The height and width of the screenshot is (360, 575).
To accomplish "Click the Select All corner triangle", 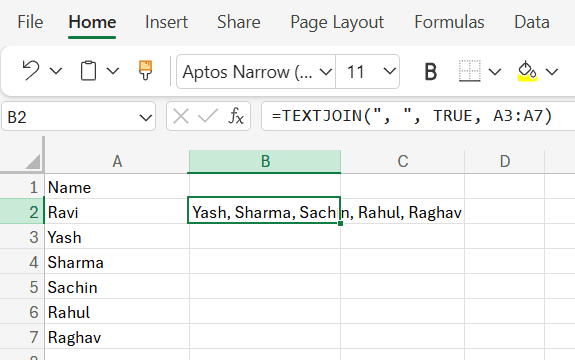I will pos(32,162).
